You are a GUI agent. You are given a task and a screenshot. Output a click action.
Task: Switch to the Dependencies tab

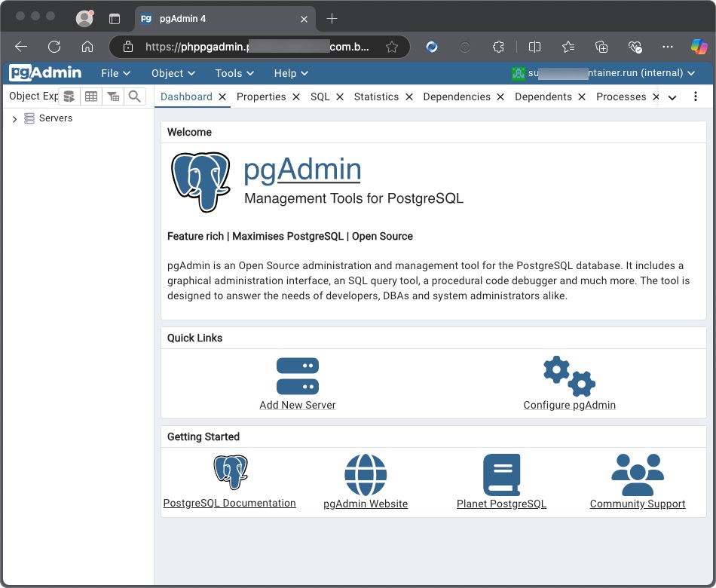click(456, 96)
